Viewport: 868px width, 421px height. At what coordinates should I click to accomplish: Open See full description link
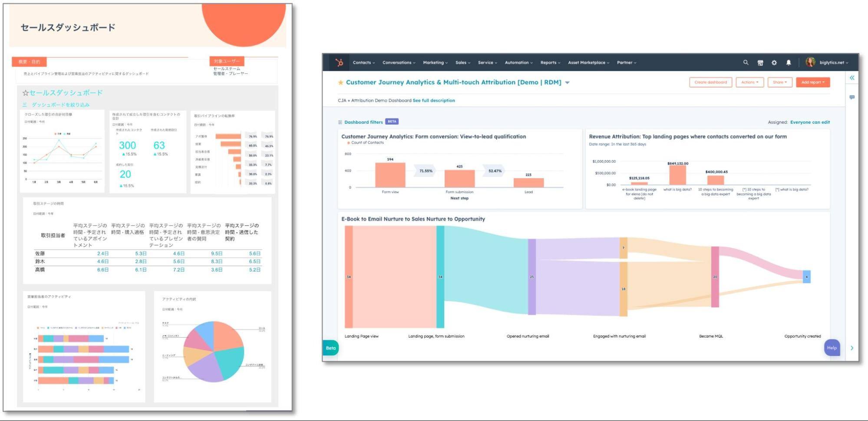(x=434, y=100)
